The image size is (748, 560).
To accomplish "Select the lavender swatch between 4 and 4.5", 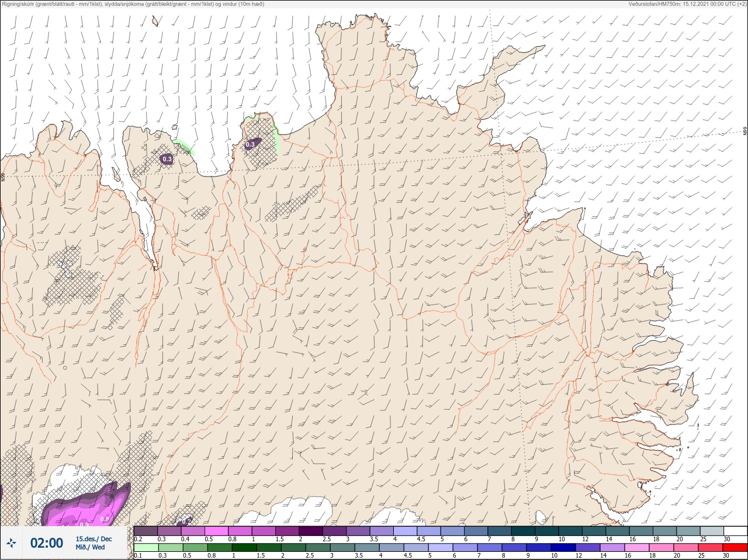I will [x=406, y=531].
